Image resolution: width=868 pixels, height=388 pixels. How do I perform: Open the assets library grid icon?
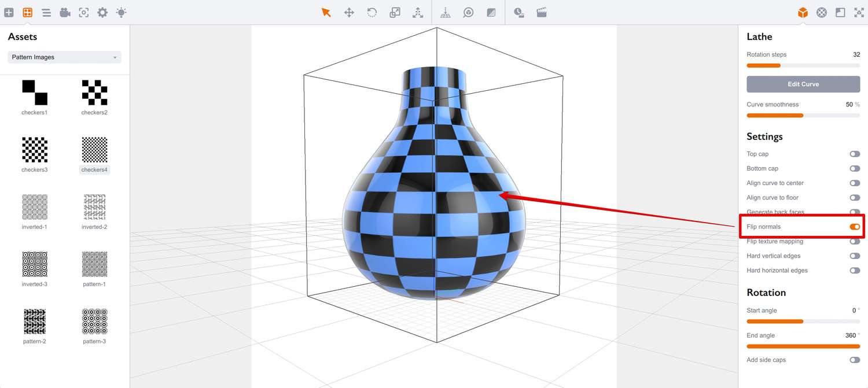pos(27,12)
